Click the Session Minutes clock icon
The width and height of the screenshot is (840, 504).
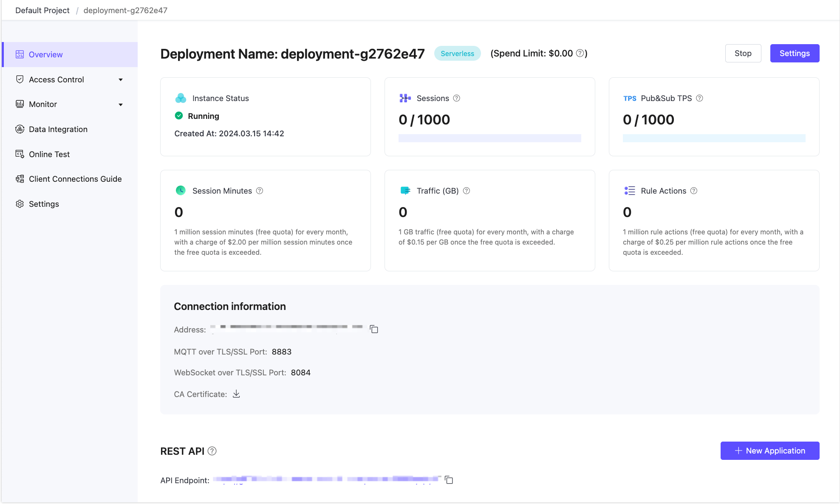181,190
